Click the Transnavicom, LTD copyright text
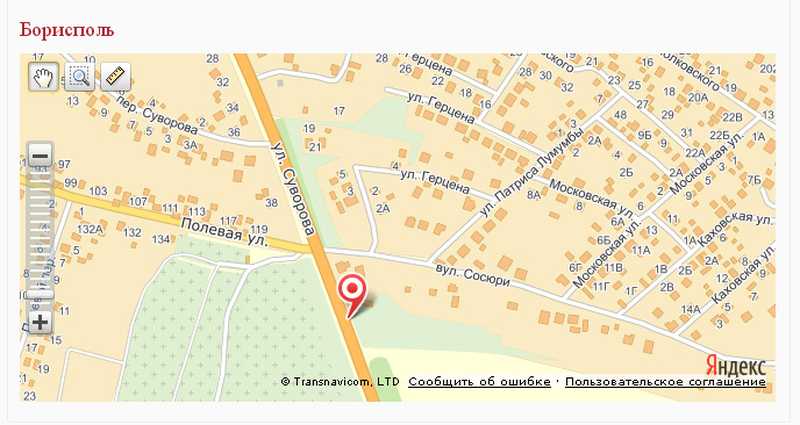 point(340,382)
